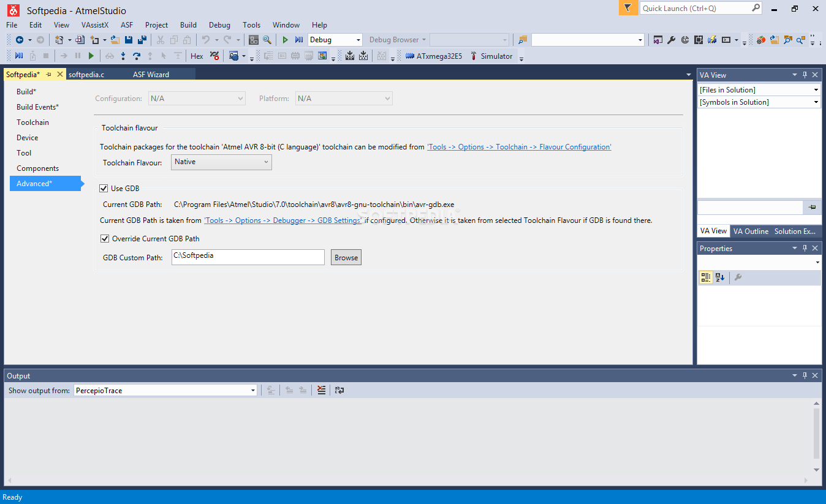This screenshot has width=826, height=504.
Task: Click the Clear All output icon
Action: pos(321,390)
